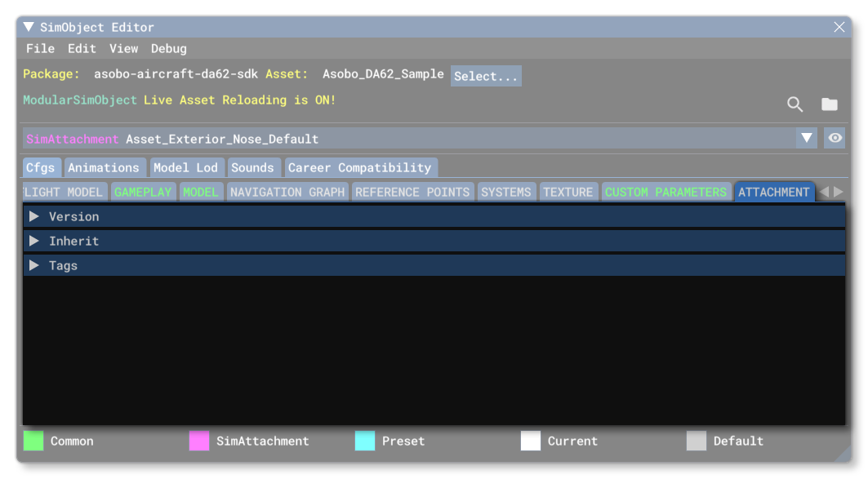
Task: Click the Select... button to choose an asset
Action: coord(486,75)
